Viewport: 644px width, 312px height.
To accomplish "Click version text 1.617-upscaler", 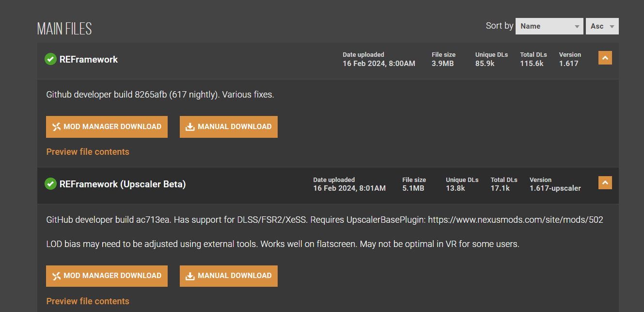I will point(555,188).
